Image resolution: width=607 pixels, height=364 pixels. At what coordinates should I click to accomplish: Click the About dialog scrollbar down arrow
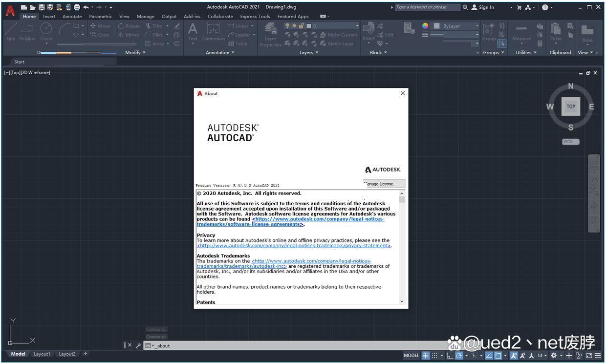pyautogui.click(x=402, y=301)
